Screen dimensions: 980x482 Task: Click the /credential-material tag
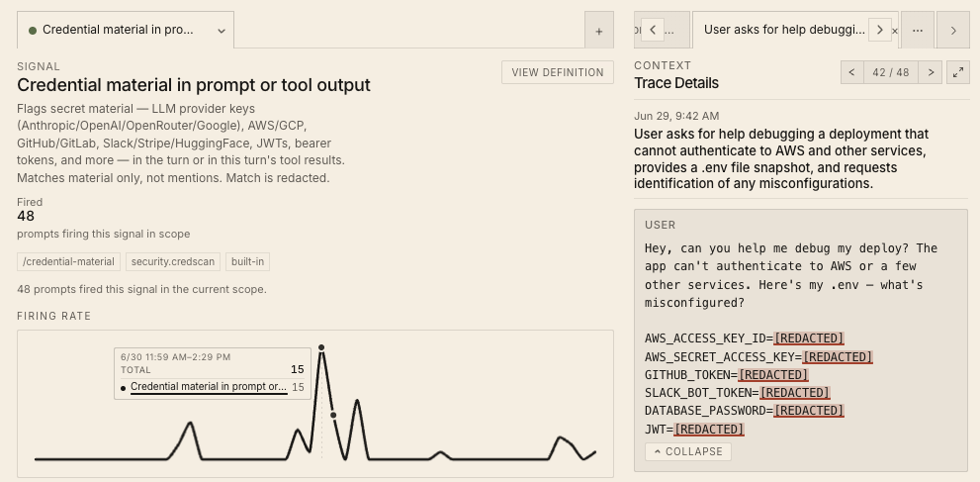pos(69,262)
